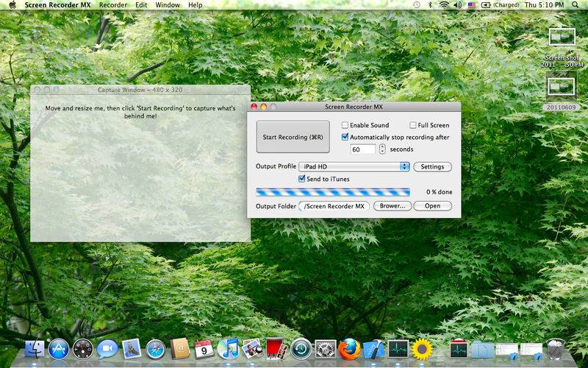
Task: Open the Help menu
Action: [195, 5]
